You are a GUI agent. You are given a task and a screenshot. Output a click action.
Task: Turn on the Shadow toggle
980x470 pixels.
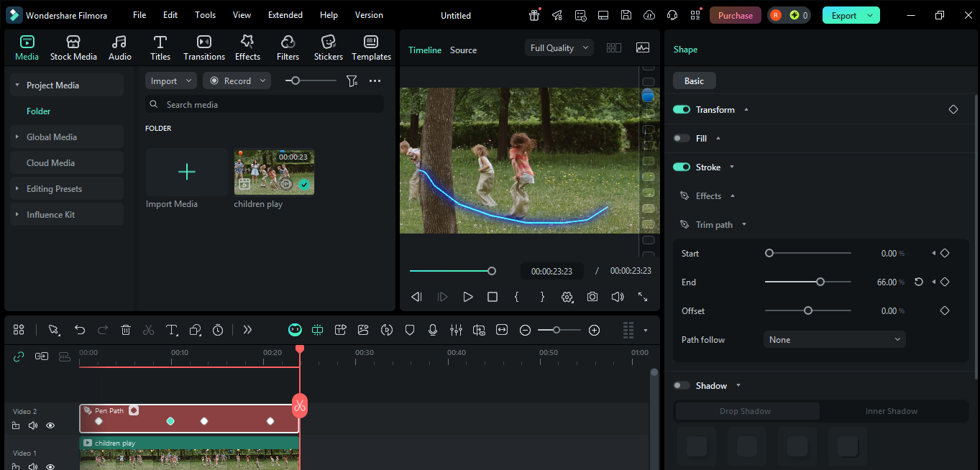(681, 386)
